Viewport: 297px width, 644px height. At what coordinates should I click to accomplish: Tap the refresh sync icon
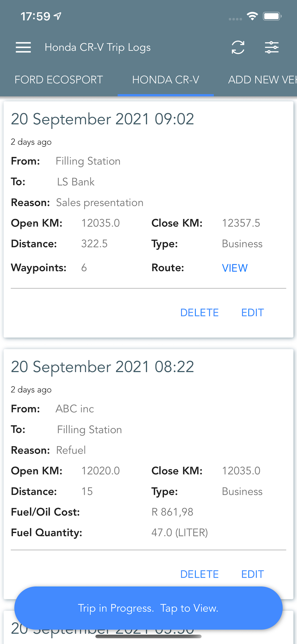238,47
